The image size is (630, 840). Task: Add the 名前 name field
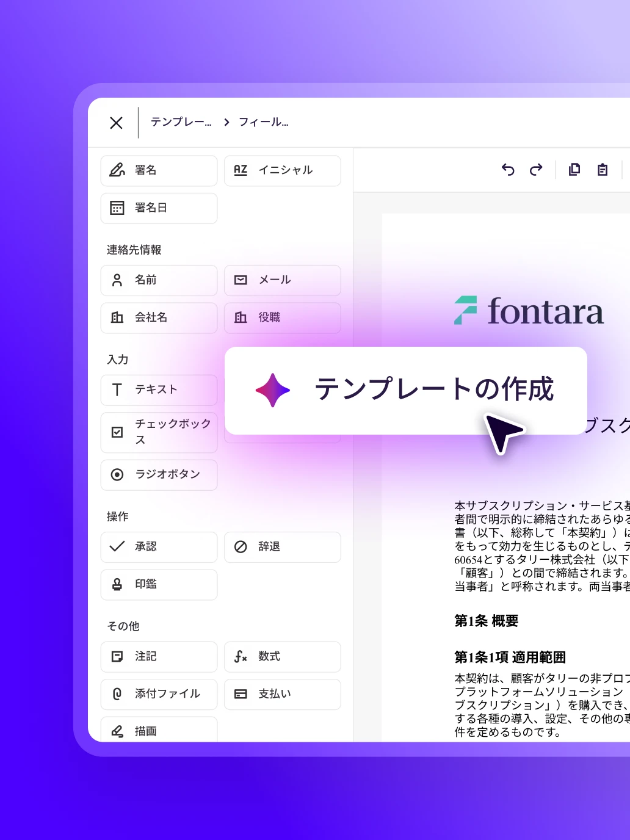(159, 280)
